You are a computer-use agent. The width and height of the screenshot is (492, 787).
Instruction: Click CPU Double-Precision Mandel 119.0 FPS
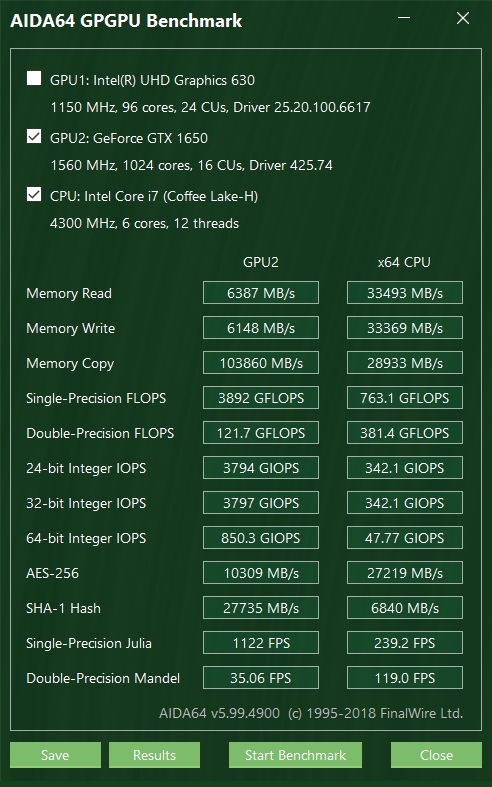[x=405, y=678]
